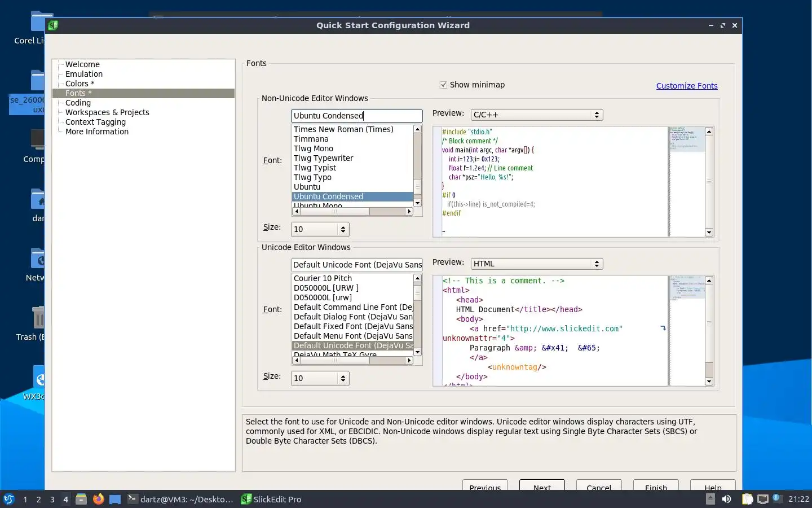Click the removable media tray icon
The height and width of the screenshot is (508, 812).
click(710, 499)
